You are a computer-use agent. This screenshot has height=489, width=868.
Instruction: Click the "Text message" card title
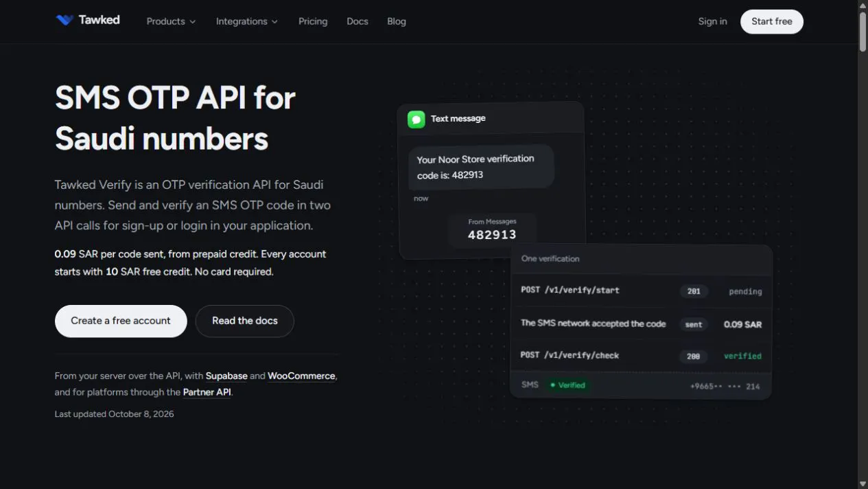coord(458,119)
